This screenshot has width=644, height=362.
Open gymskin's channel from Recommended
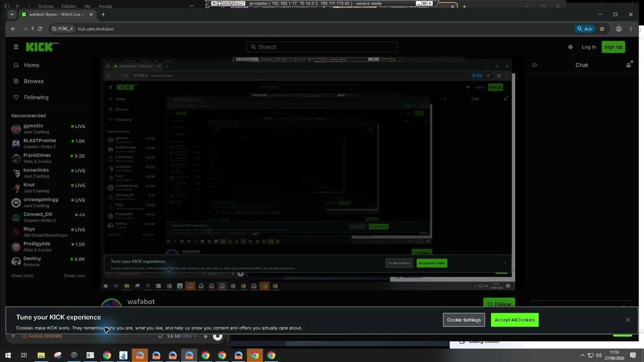click(x=49, y=128)
